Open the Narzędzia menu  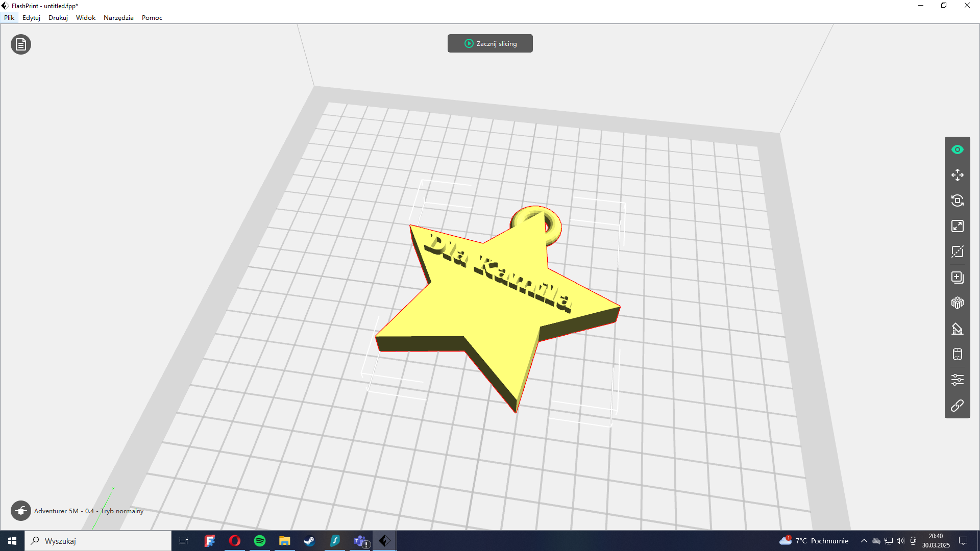tap(118, 17)
